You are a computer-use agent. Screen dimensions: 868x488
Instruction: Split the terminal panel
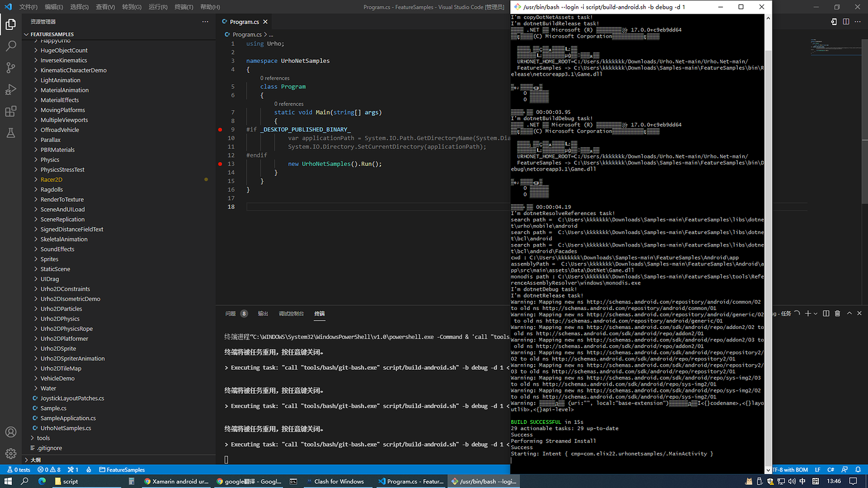[826, 313]
